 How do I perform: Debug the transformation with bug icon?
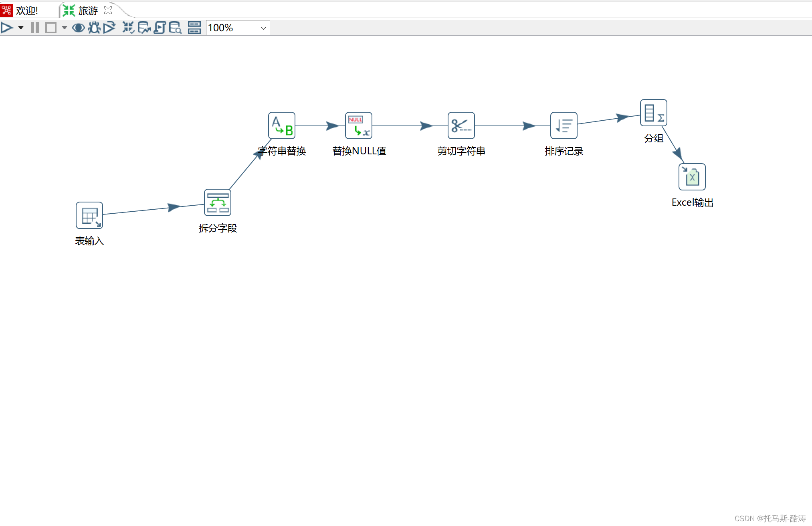[94, 28]
